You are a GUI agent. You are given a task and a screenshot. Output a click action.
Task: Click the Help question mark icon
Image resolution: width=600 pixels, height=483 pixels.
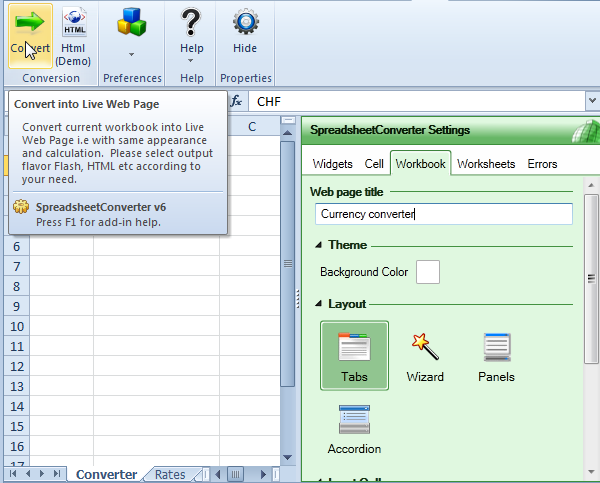191,23
